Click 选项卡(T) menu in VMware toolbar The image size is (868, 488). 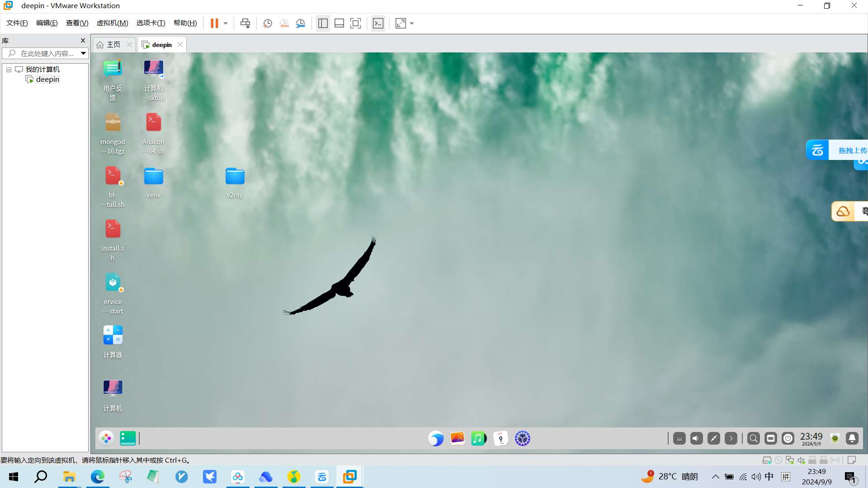coord(150,23)
